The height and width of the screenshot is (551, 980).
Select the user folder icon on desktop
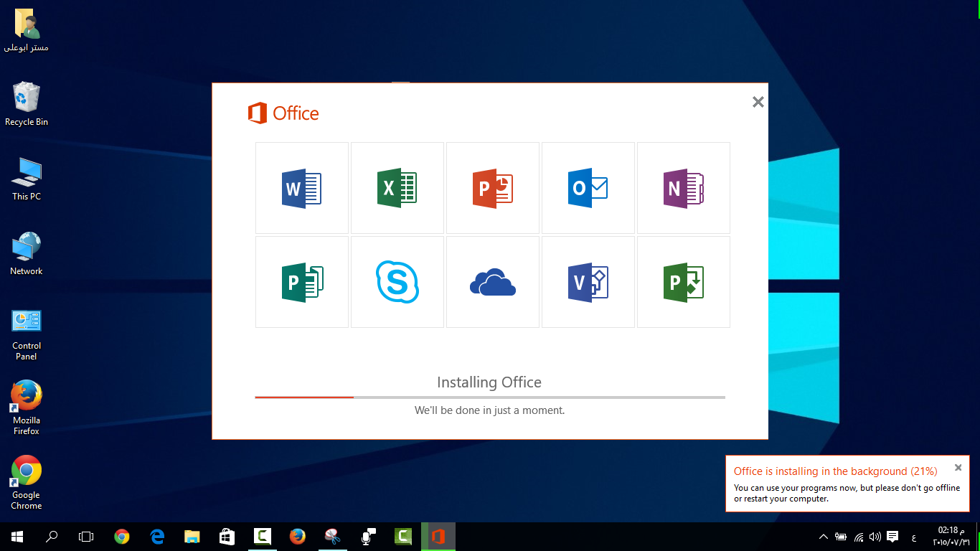click(27, 31)
